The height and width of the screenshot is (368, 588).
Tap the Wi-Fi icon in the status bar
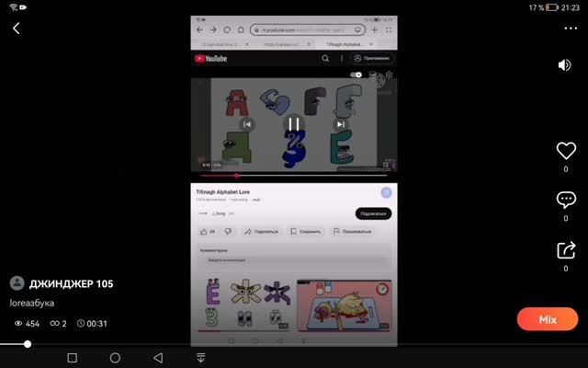[14, 7]
